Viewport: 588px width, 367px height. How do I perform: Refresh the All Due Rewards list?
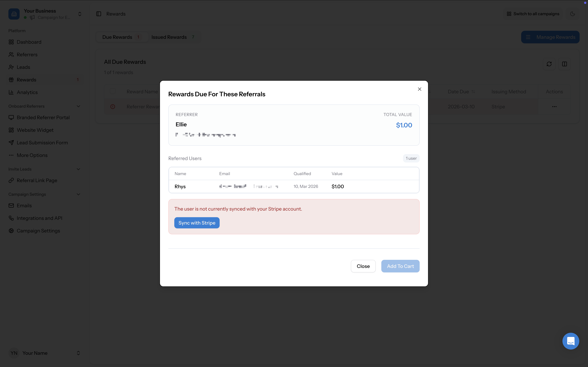coord(549,64)
